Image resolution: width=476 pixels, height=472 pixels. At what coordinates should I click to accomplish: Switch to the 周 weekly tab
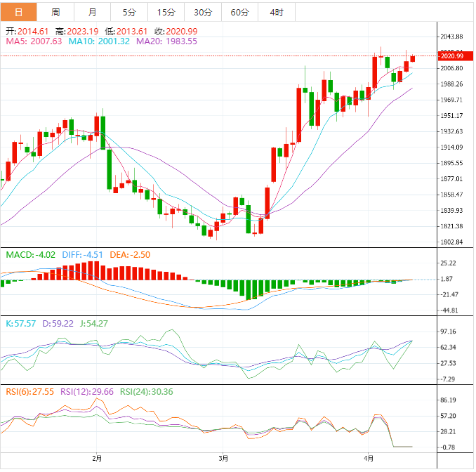click(x=55, y=13)
